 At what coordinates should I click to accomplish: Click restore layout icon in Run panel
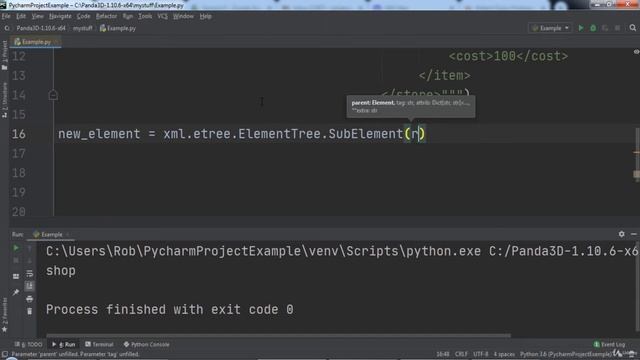click(16, 276)
